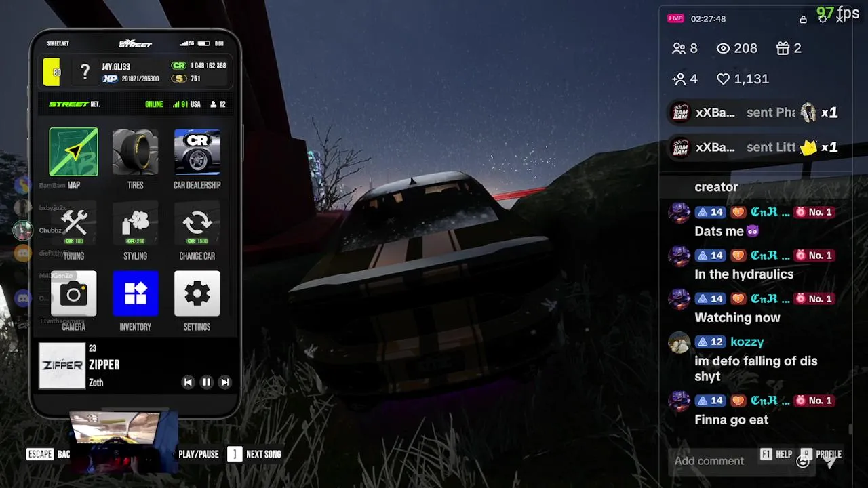
Task: Click the stream timer 02:27:48
Action: coord(708,19)
